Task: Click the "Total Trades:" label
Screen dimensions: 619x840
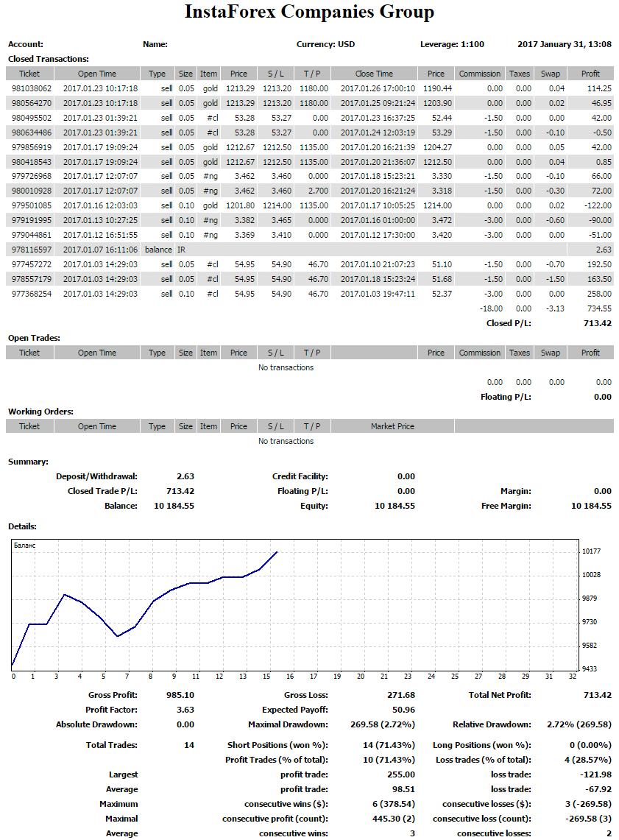Action: tap(111, 745)
